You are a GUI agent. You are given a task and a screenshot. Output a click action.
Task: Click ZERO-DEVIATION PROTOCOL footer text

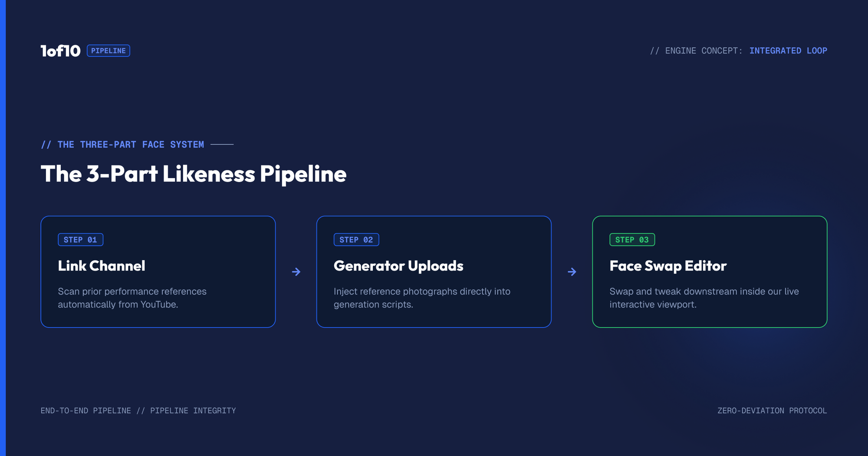pyautogui.click(x=772, y=411)
